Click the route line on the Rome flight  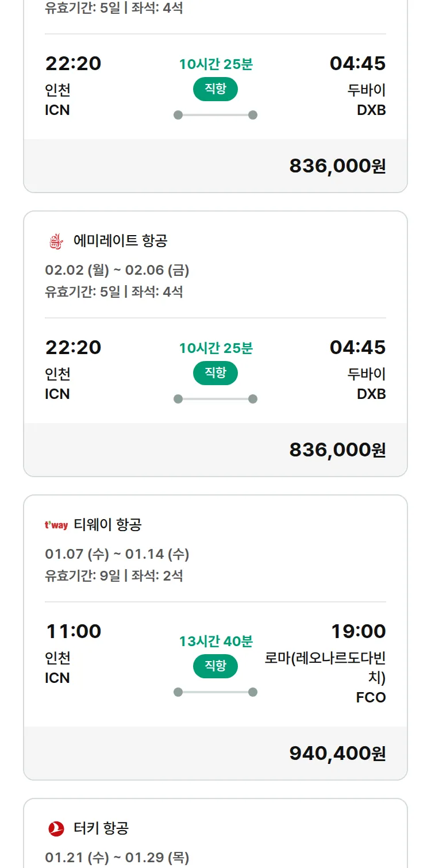pos(215,692)
